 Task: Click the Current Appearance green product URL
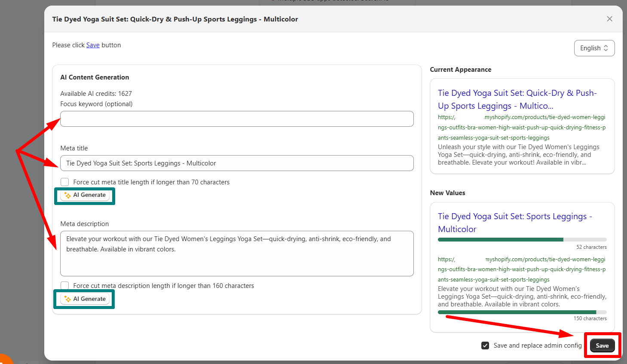click(521, 128)
